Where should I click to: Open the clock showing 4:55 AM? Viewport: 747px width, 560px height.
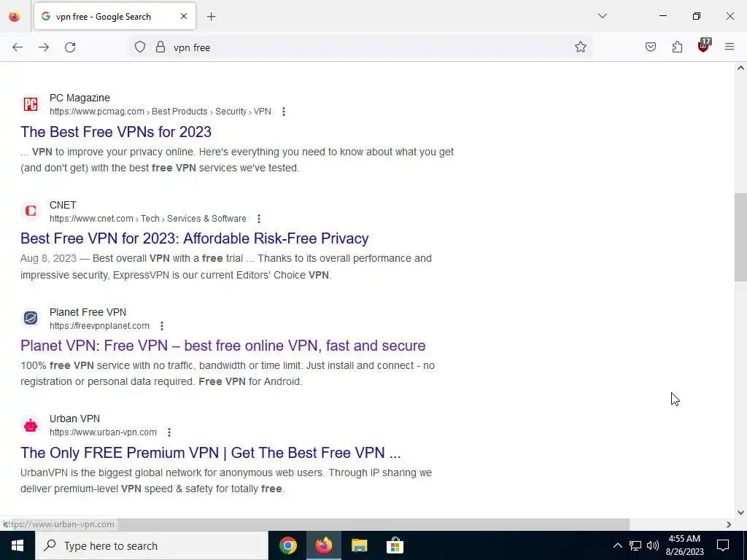(x=684, y=545)
